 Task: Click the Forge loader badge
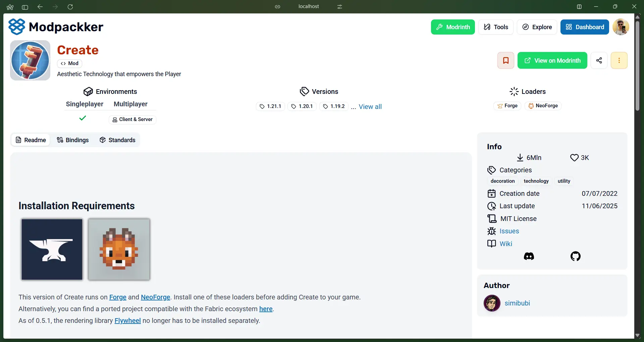(507, 106)
